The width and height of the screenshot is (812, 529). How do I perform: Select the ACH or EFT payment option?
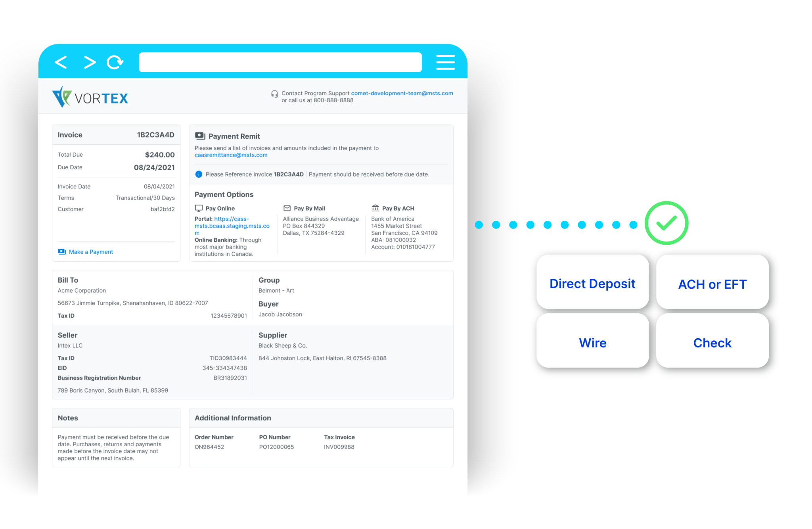[x=711, y=283]
